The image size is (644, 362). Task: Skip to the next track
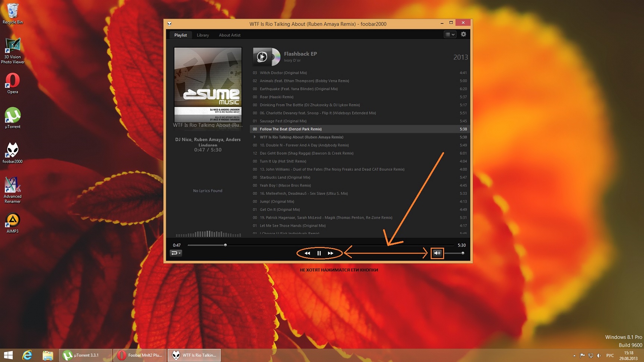pos(331,253)
